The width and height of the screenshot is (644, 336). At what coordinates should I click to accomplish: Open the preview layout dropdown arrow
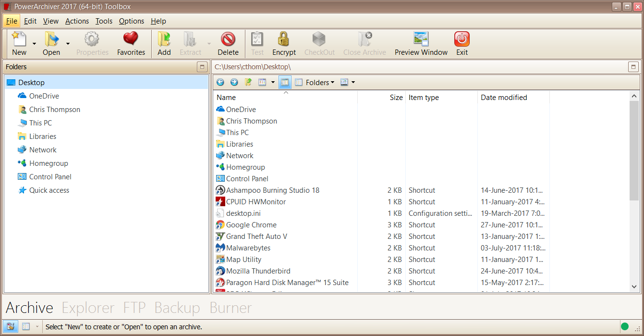point(353,82)
